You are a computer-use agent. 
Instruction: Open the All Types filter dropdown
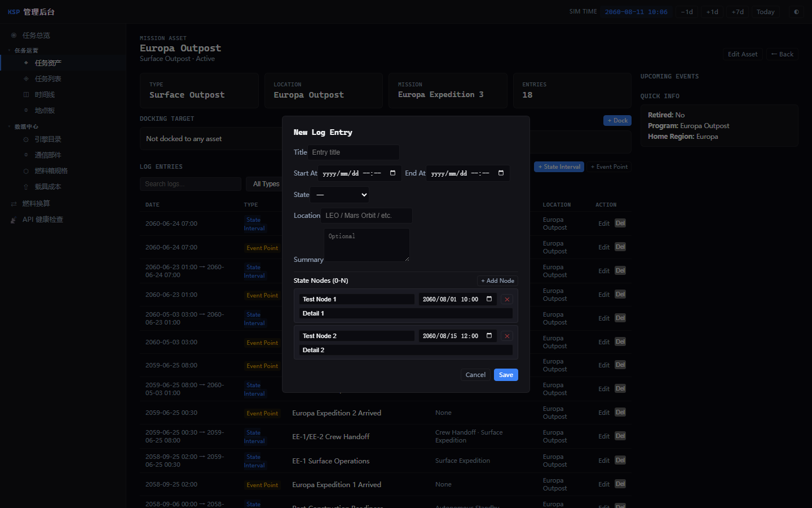(266, 184)
